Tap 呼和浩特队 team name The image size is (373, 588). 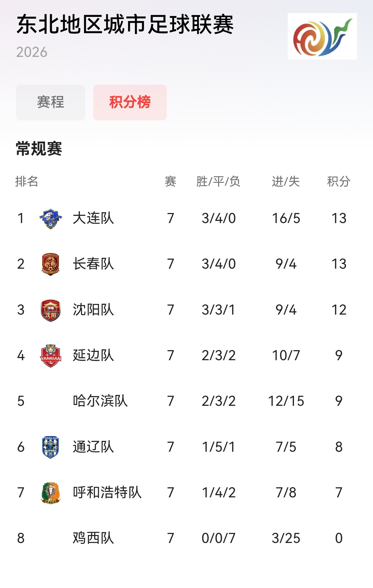pos(107,493)
